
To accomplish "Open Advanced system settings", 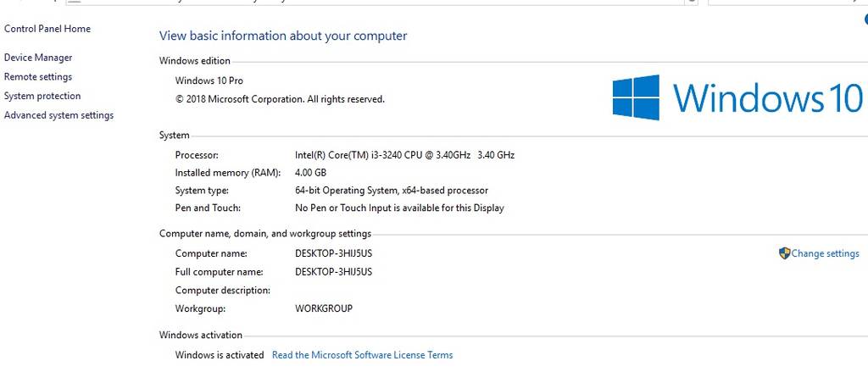I will coord(58,115).
